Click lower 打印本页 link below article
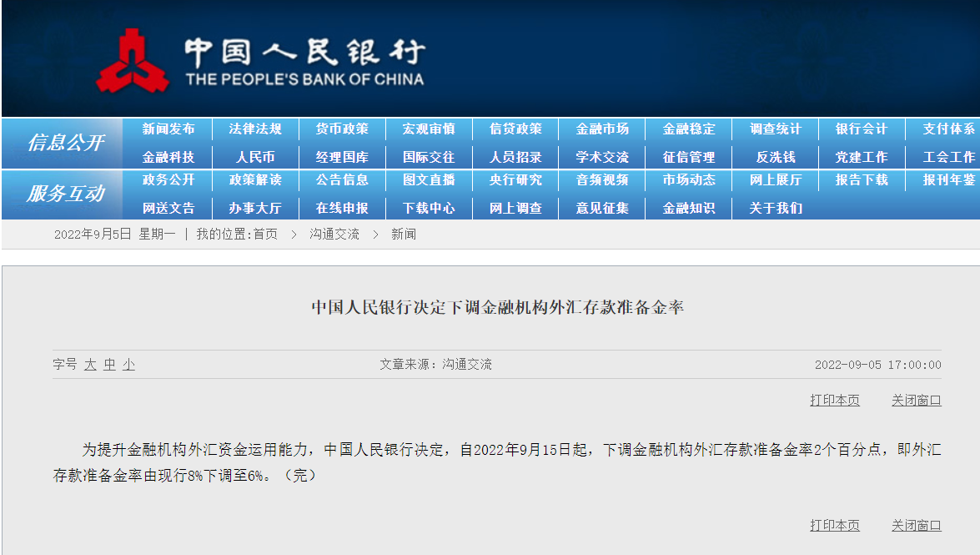Viewport: 980px width, 555px height. point(835,525)
